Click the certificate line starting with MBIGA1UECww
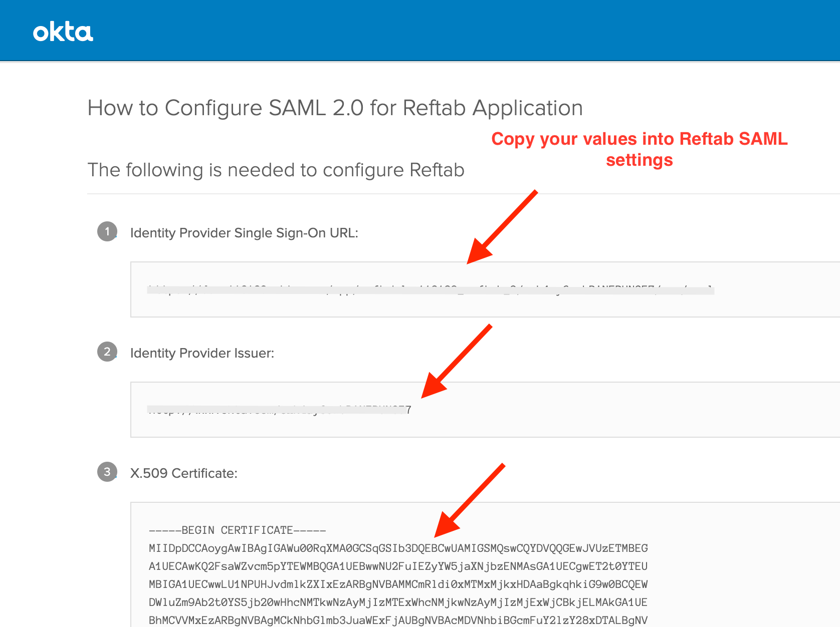Screen dimensions: 840x627 coord(398,584)
